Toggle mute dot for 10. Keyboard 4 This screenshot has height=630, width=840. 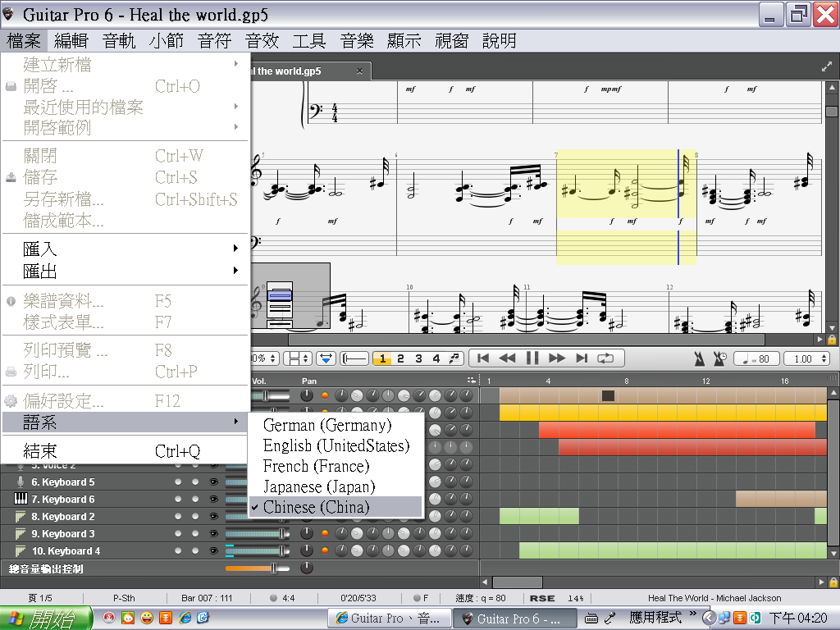click(x=195, y=550)
